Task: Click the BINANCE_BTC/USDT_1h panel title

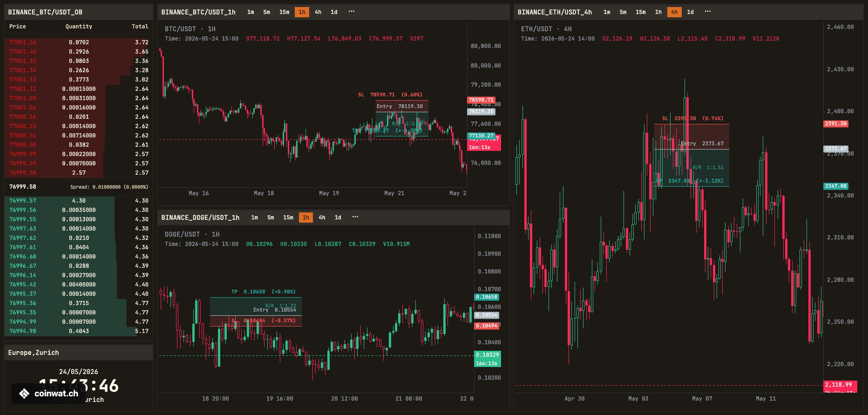Action: point(198,12)
